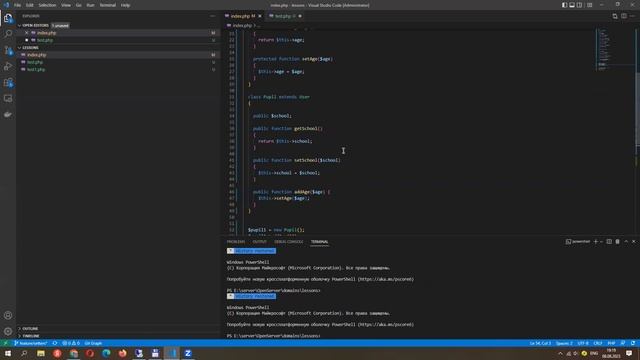
Task: Open errors and warnings count in status bar
Action: click(71, 343)
